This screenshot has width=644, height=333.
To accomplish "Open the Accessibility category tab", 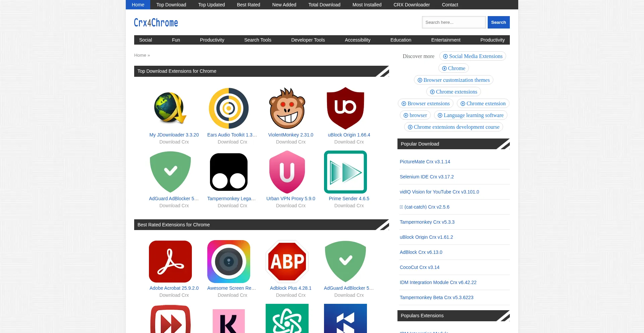I will tap(358, 40).
